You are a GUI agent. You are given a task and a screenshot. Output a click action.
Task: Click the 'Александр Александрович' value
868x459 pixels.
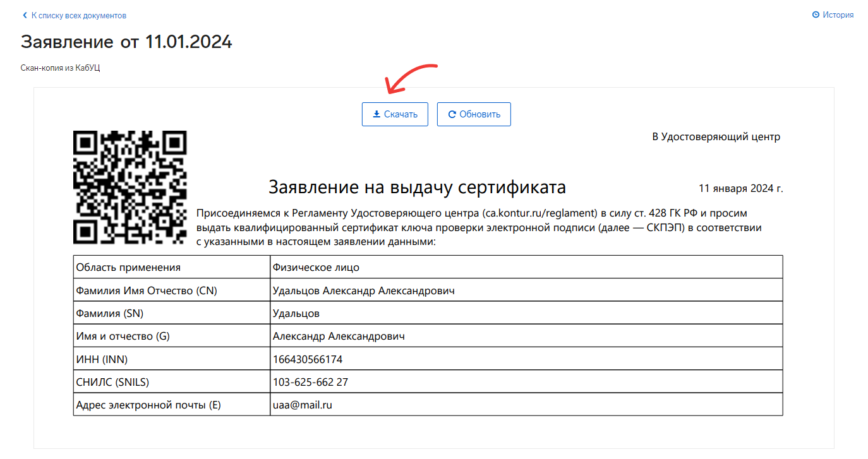click(x=339, y=337)
